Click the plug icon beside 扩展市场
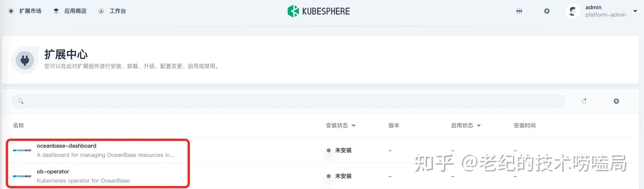This screenshot has height=189, width=644. click(x=11, y=11)
